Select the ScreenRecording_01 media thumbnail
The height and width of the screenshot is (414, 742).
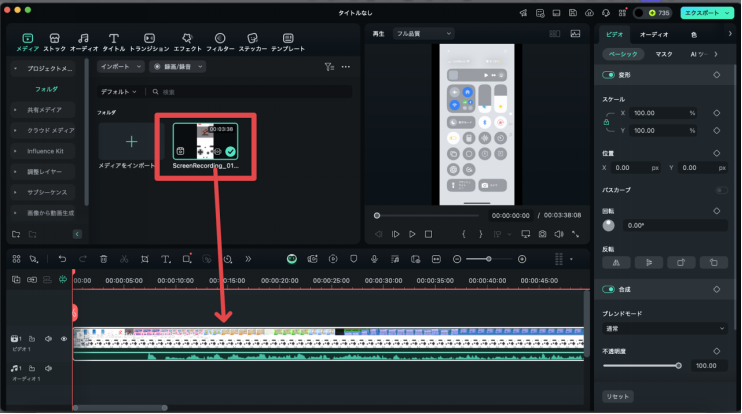[205, 145]
